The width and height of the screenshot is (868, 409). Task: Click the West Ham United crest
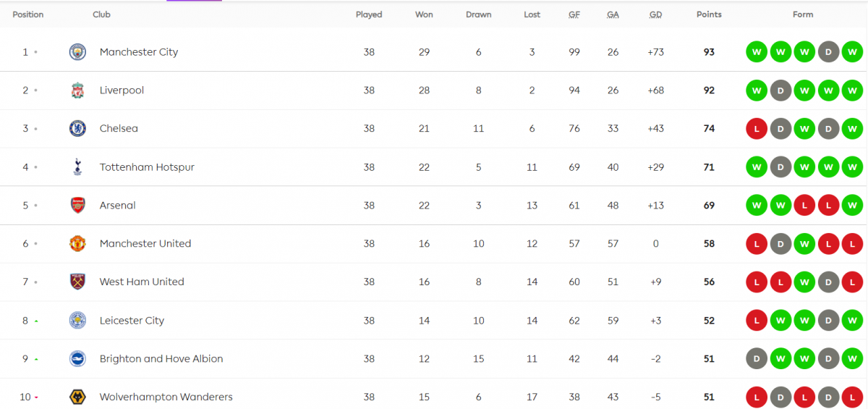77,282
